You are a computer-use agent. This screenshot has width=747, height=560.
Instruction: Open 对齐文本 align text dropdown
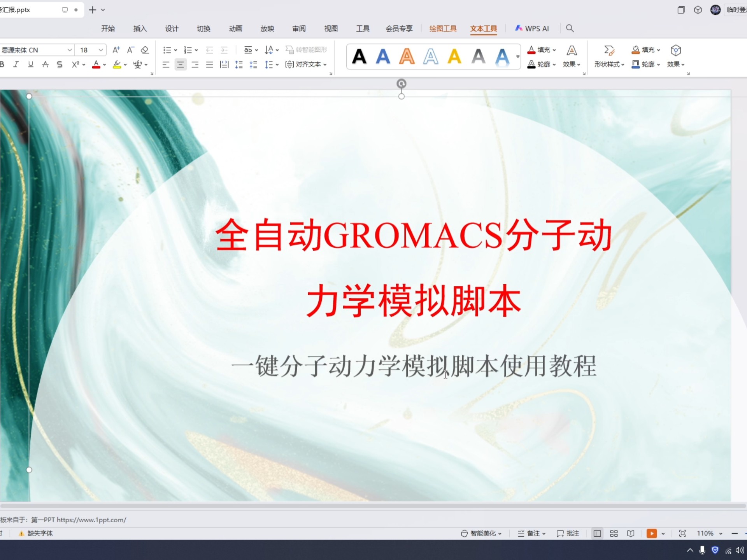pyautogui.click(x=306, y=65)
